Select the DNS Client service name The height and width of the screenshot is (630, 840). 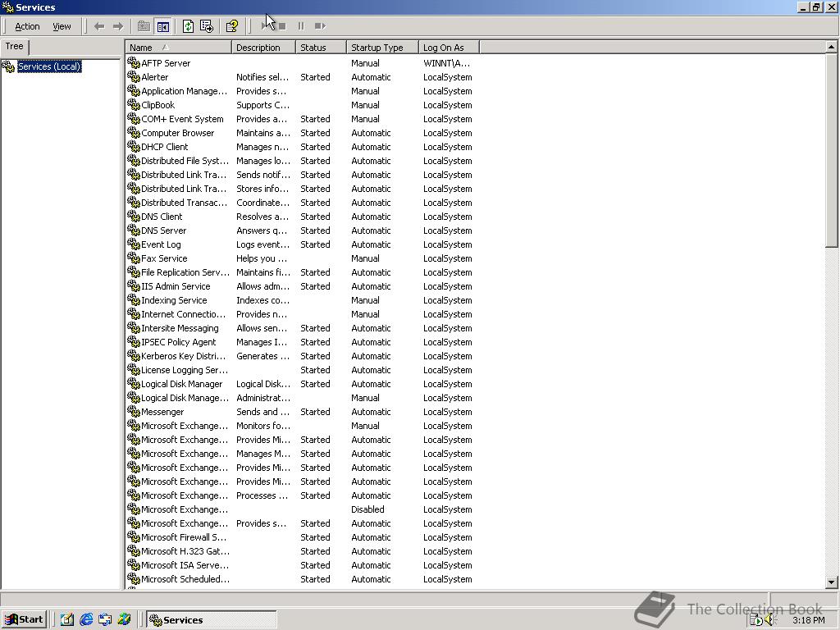tap(162, 217)
